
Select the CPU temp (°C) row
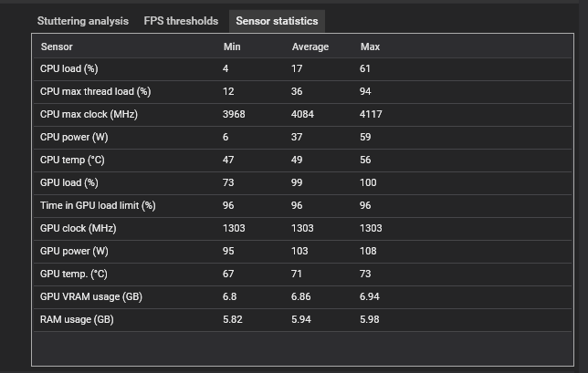302,161
